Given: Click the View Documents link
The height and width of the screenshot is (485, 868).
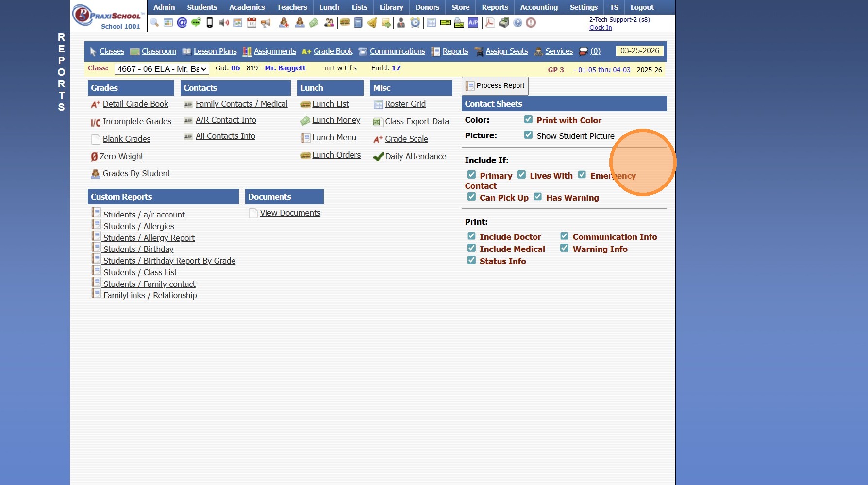Looking at the screenshot, I should [x=290, y=213].
